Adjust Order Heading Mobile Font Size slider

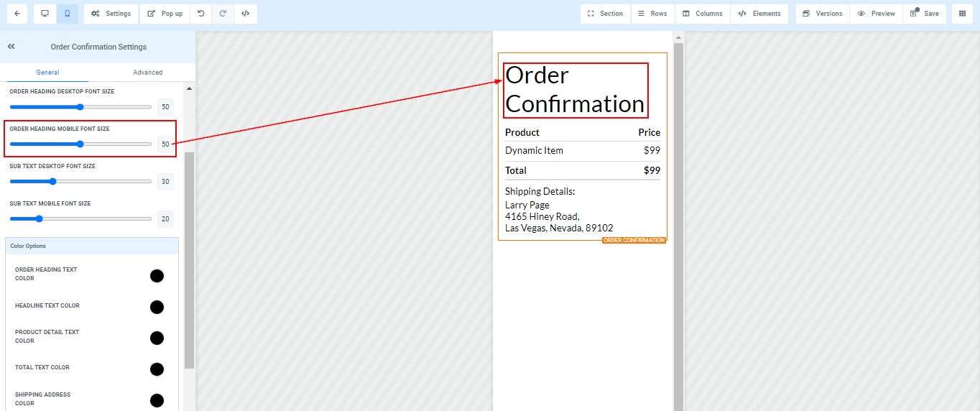pos(80,144)
